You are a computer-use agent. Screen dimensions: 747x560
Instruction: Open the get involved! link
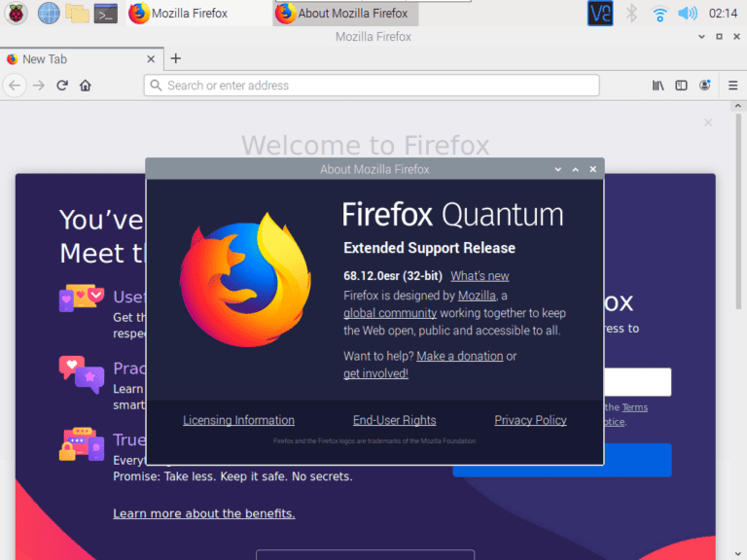(375, 373)
